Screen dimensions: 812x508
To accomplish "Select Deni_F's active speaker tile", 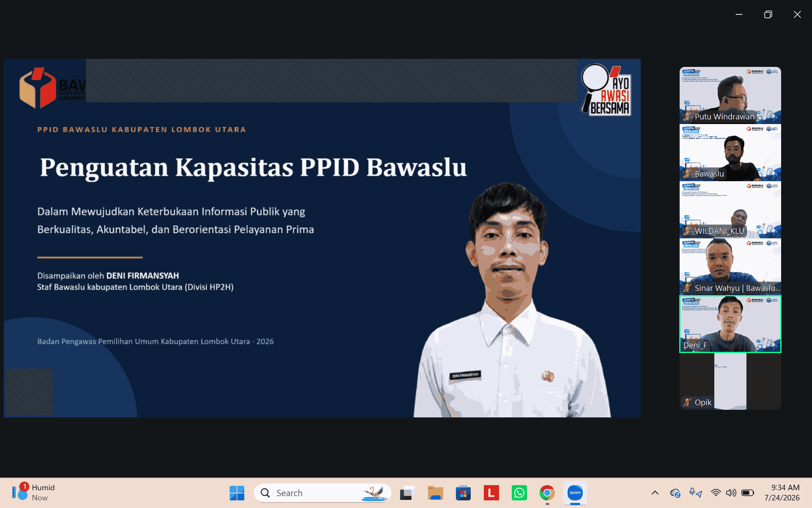I will [730, 324].
